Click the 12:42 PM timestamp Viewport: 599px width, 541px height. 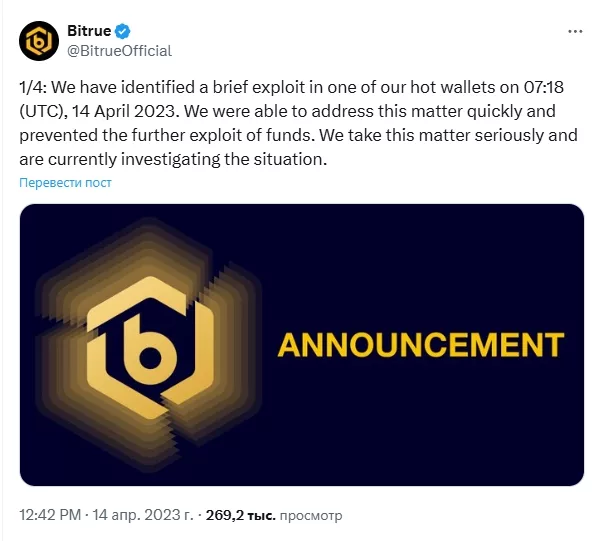pos(50,515)
